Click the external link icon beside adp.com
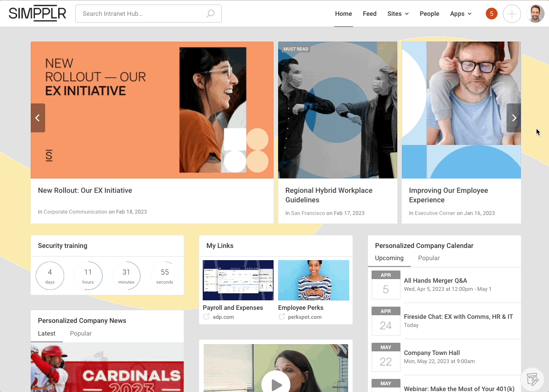This screenshot has width=549, height=392. (207, 317)
